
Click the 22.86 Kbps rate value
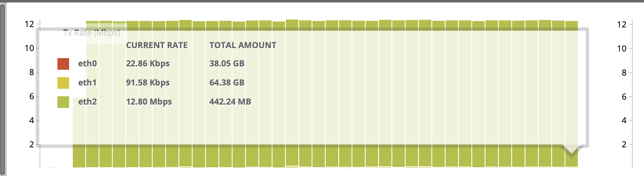point(148,64)
